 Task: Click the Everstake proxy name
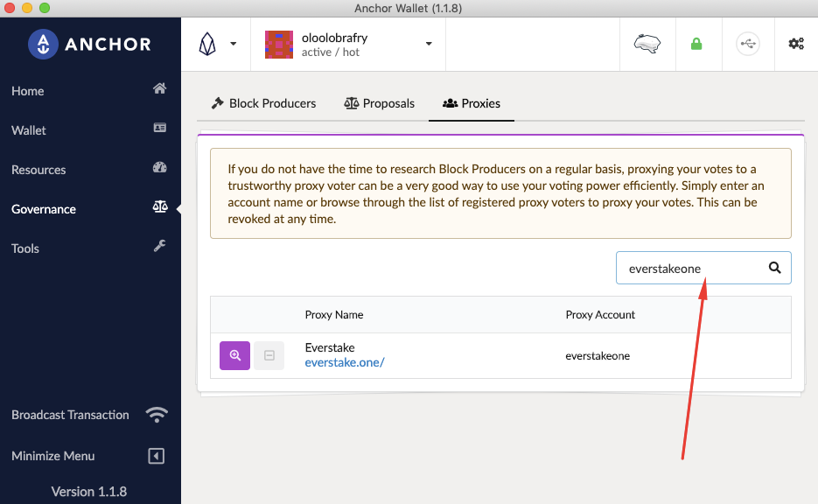coord(330,347)
